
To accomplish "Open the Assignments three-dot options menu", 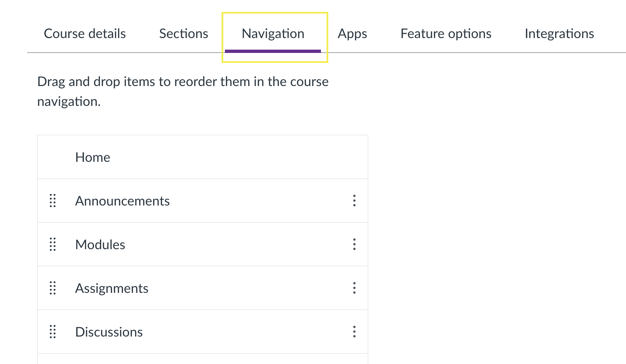I will (354, 288).
